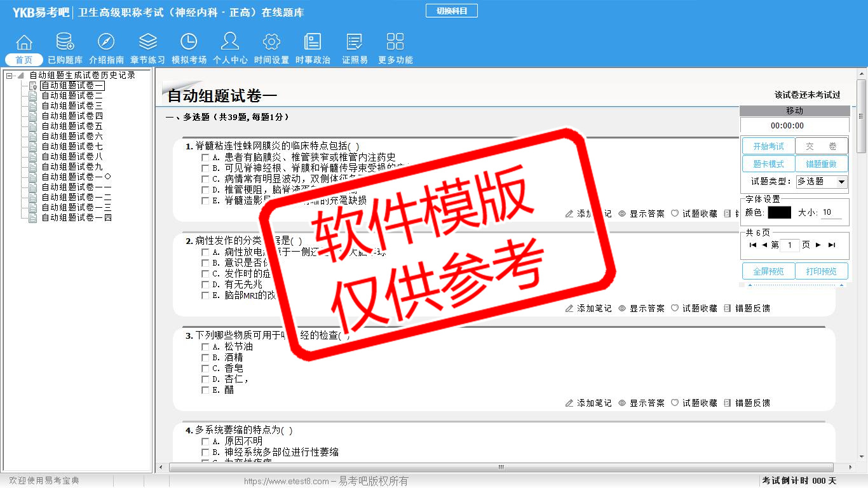Favorite question 2 with 试题收藏
This screenshot has width=868, height=488.
coord(694,308)
